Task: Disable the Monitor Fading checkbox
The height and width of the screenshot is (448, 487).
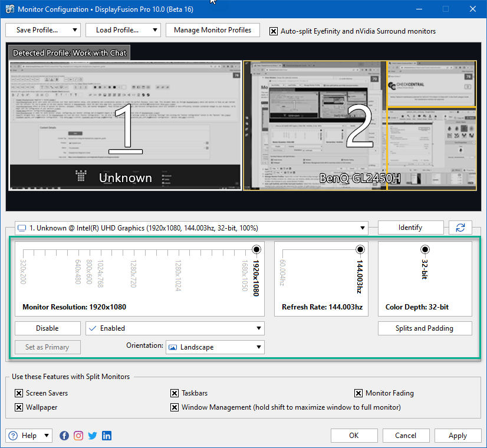Action: point(358,393)
